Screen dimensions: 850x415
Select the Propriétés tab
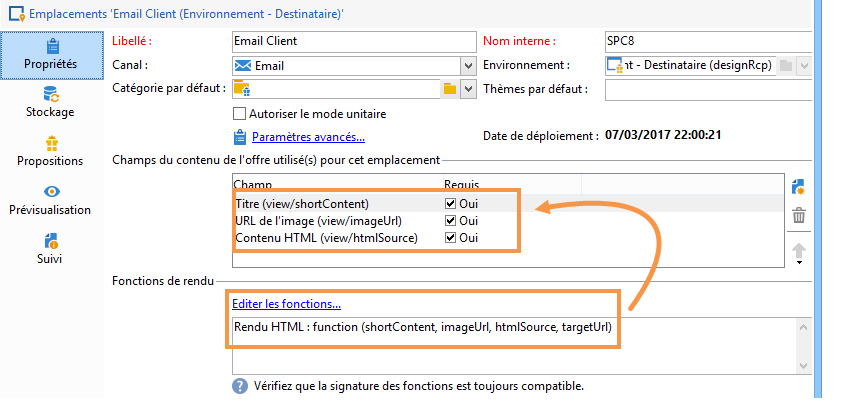tap(51, 55)
